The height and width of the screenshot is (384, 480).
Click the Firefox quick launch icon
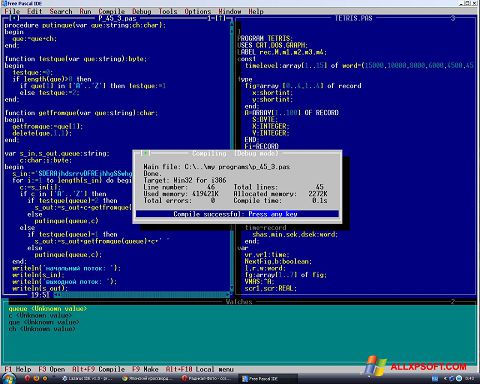coord(36,378)
